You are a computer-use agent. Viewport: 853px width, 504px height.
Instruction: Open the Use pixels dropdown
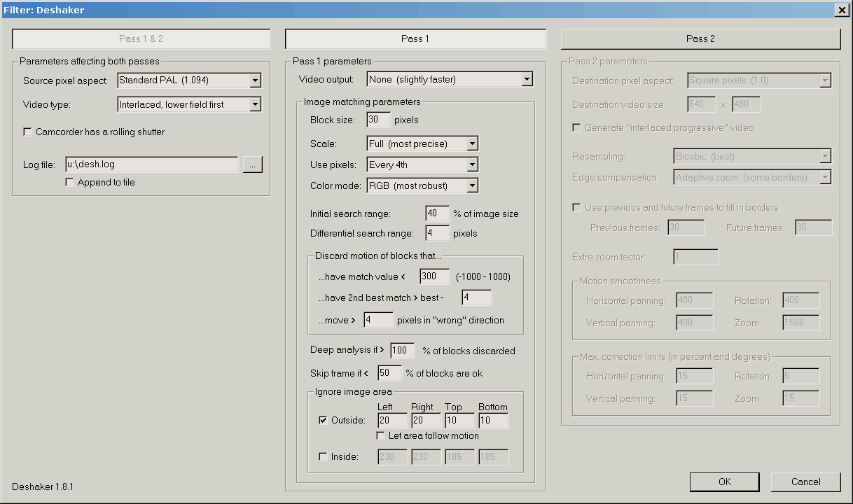coord(472,164)
